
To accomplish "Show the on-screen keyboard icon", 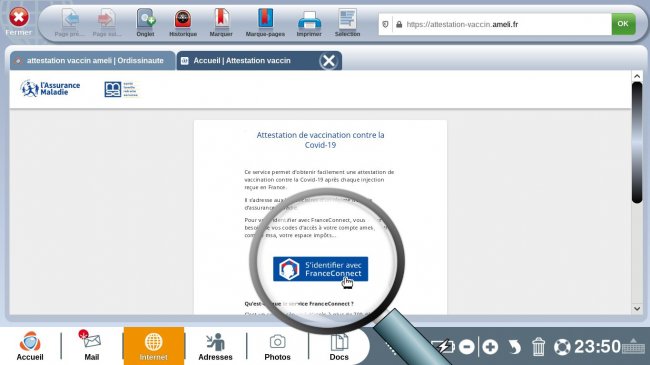I will (633, 346).
